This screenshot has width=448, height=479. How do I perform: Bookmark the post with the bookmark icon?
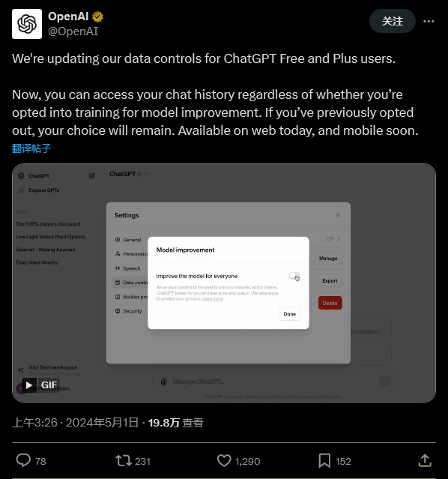click(324, 461)
